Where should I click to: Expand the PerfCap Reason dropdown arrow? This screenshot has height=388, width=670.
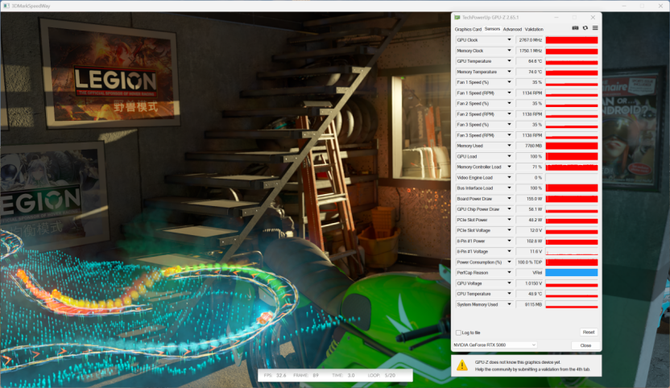point(509,273)
